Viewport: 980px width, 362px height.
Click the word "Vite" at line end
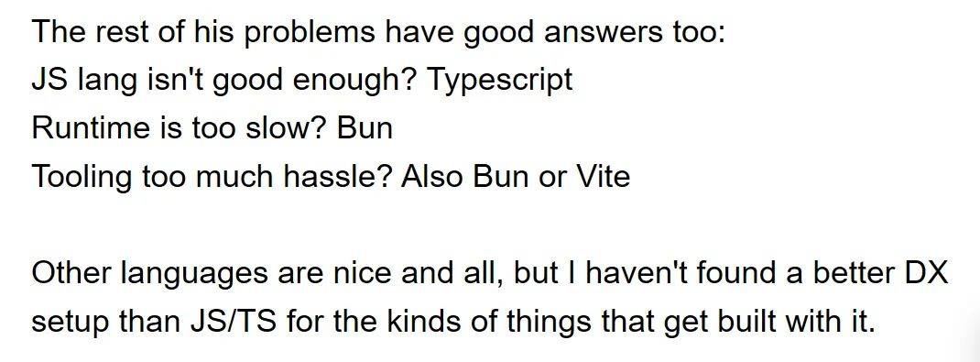(x=602, y=177)
